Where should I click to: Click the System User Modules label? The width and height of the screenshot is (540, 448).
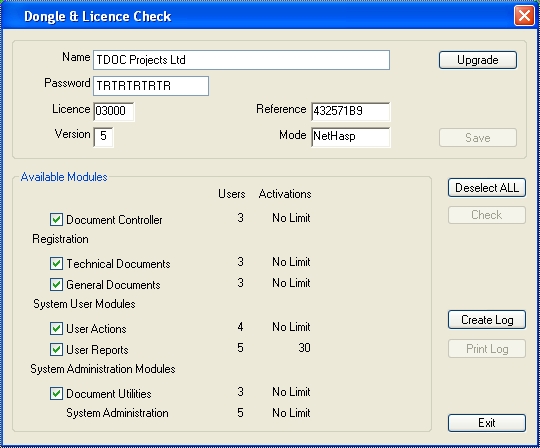point(84,304)
